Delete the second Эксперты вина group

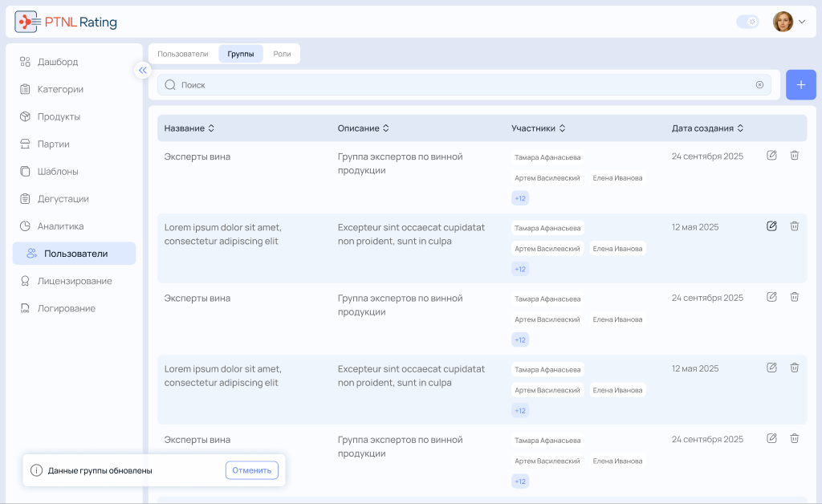click(x=795, y=296)
